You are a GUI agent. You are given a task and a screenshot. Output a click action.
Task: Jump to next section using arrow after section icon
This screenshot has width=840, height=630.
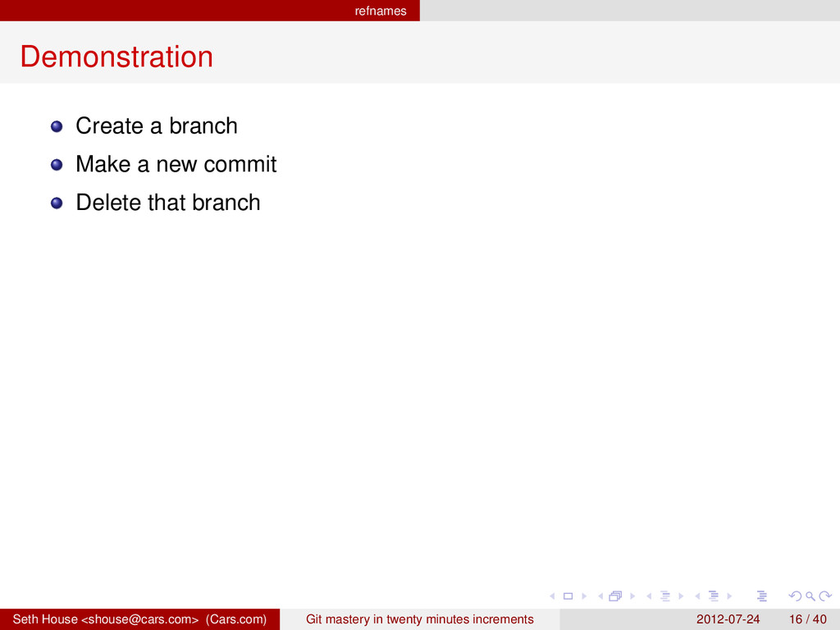click(729, 596)
